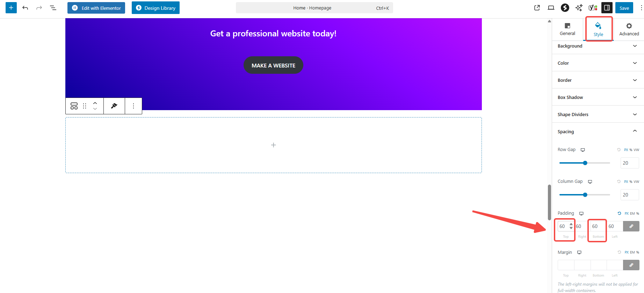Change the Padding responsive device icon

click(x=581, y=214)
